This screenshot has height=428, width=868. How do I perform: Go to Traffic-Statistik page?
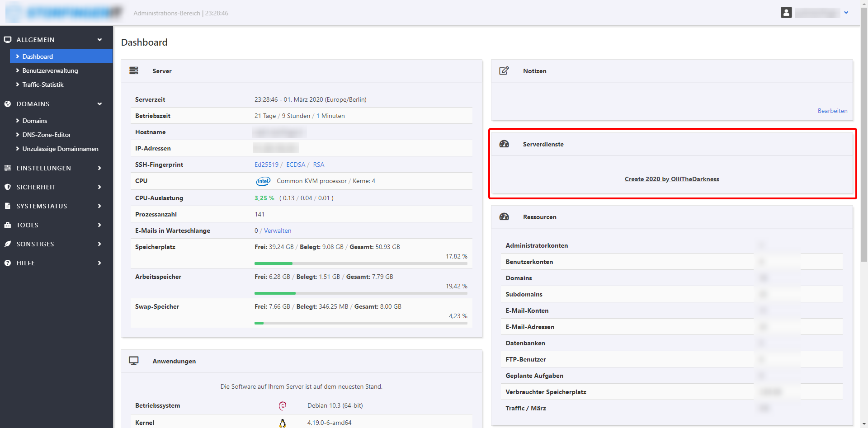43,85
